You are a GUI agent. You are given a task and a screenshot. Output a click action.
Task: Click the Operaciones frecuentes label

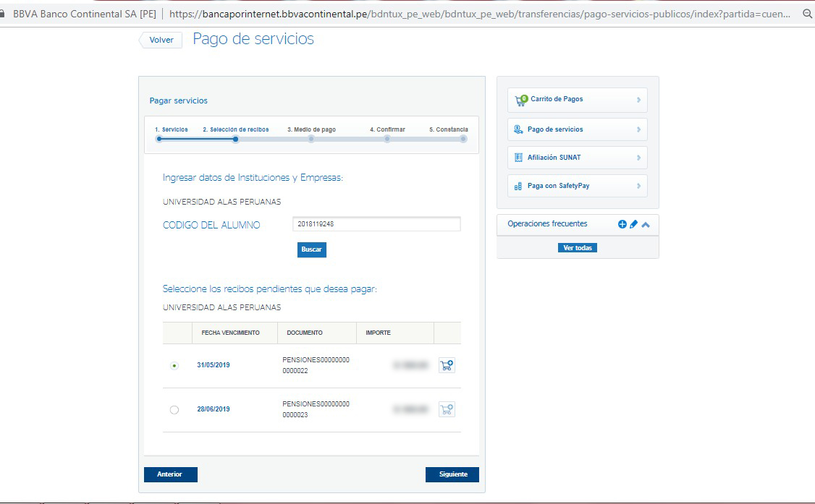547,223
